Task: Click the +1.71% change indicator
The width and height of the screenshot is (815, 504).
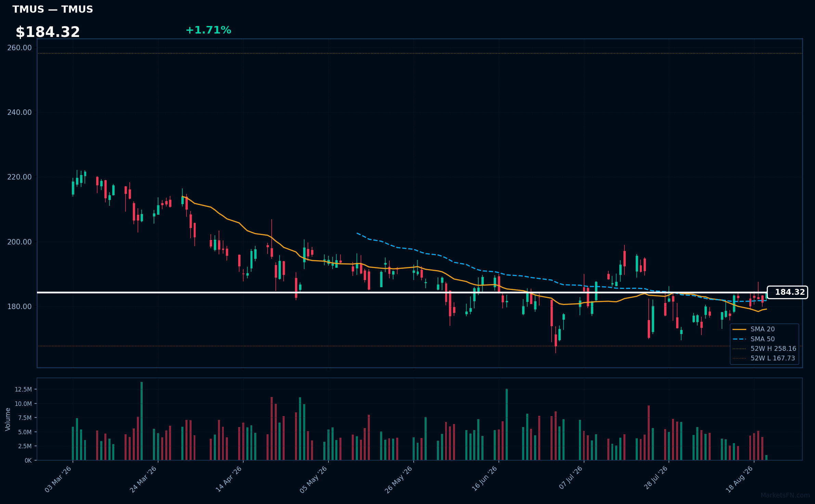Action: 208,30
